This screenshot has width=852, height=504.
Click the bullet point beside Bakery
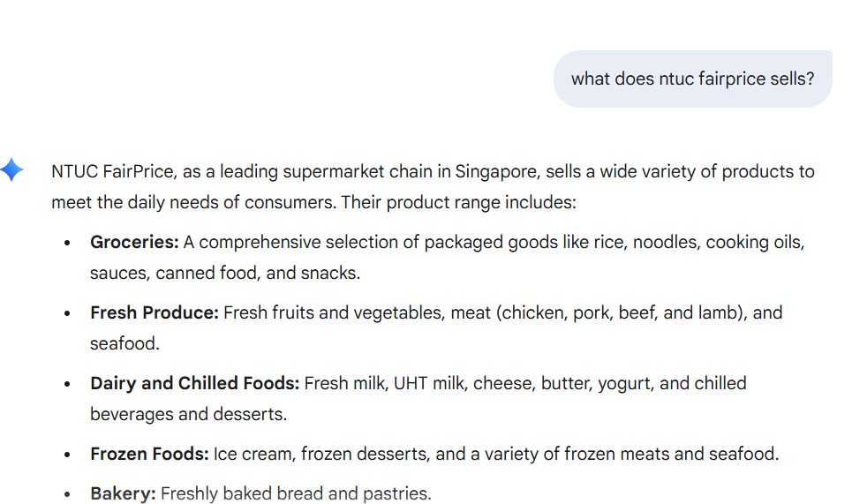coord(67,494)
